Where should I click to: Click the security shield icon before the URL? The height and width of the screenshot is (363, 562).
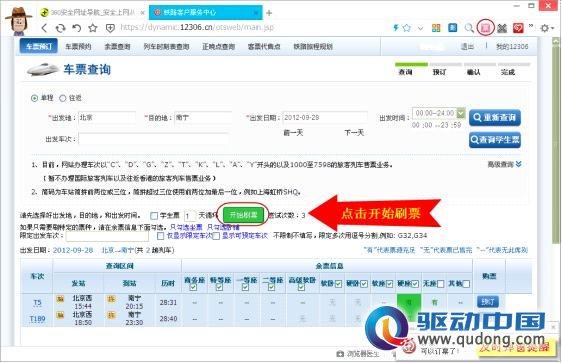tap(110, 28)
